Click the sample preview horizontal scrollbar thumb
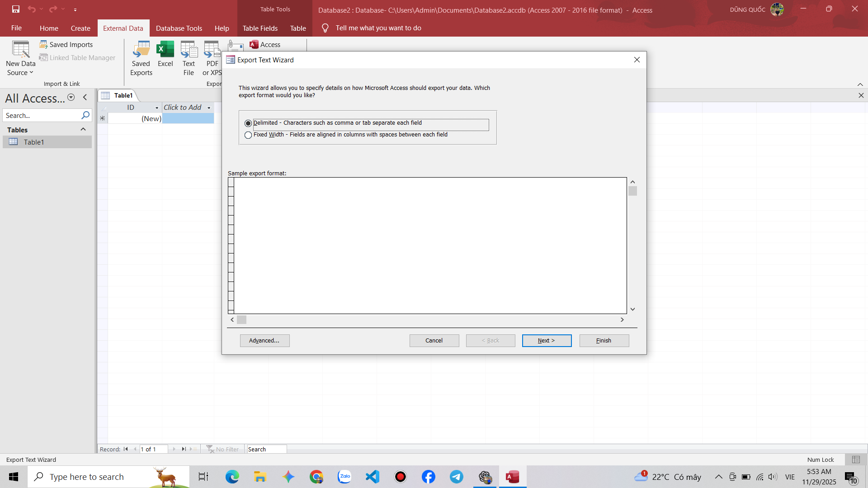 tap(242, 320)
